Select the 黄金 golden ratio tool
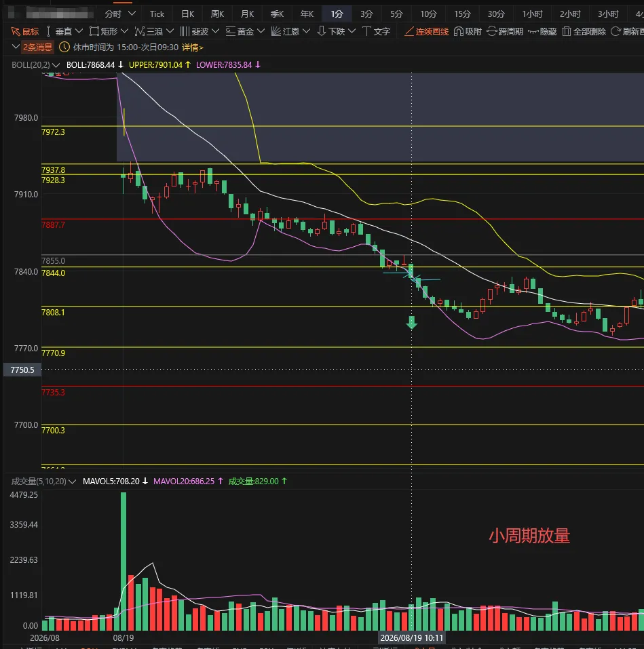 coord(240,31)
